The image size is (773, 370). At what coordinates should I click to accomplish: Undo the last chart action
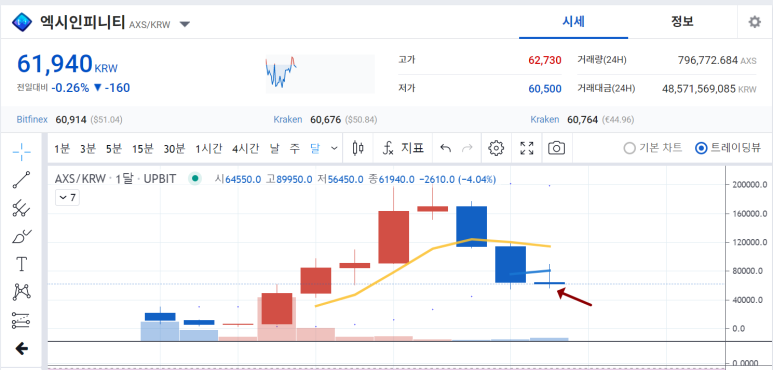tap(445, 148)
